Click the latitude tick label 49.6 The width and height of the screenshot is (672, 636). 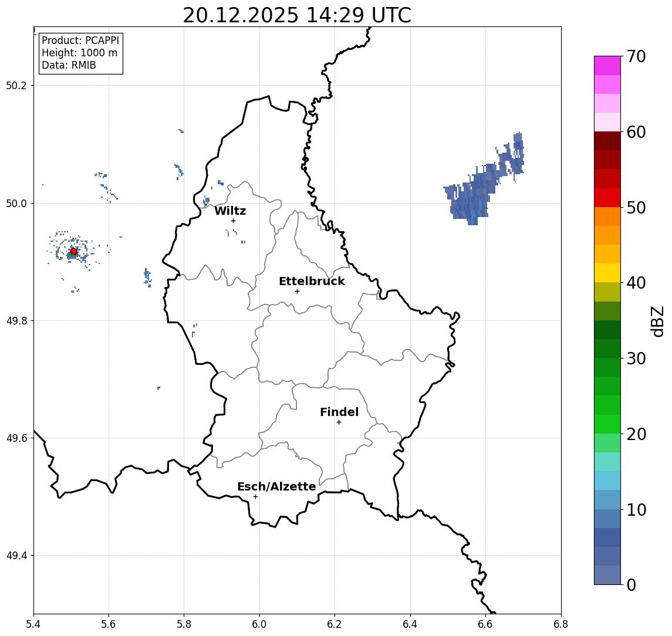click(16, 438)
